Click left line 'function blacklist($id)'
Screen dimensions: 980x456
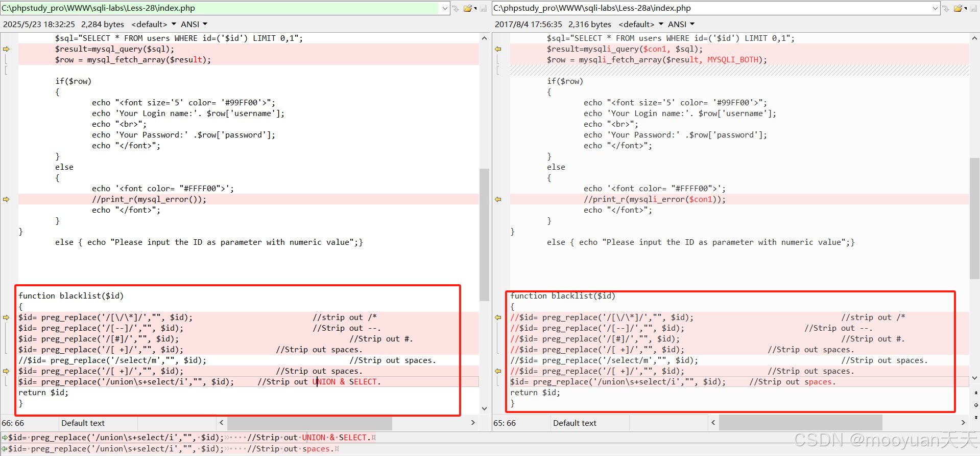coord(71,296)
